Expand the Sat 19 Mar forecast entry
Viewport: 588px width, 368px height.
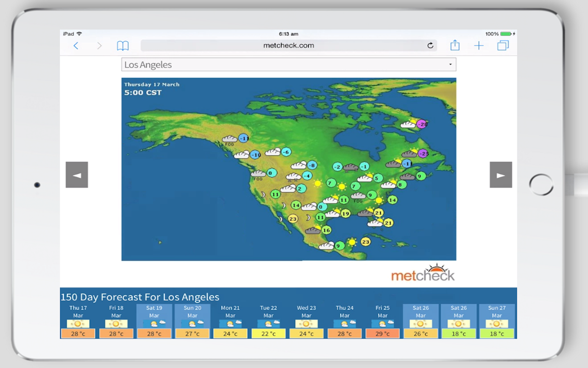click(x=154, y=321)
